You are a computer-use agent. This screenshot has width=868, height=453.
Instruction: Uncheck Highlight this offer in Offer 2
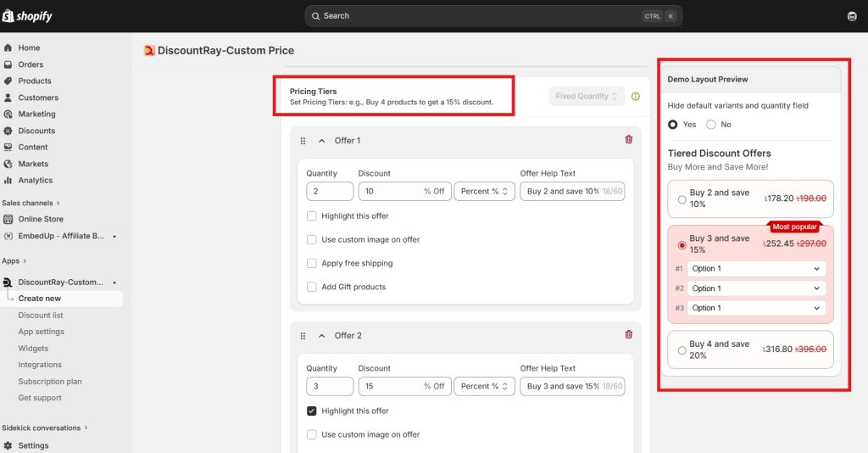(312, 411)
